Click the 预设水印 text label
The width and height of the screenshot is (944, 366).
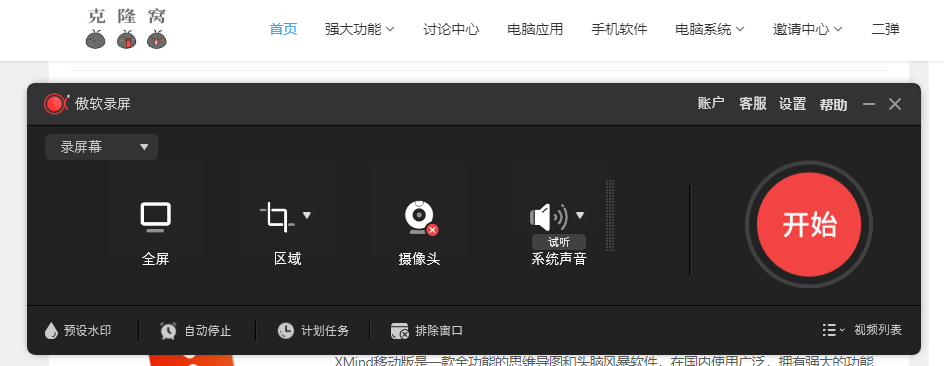tap(87, 330)
